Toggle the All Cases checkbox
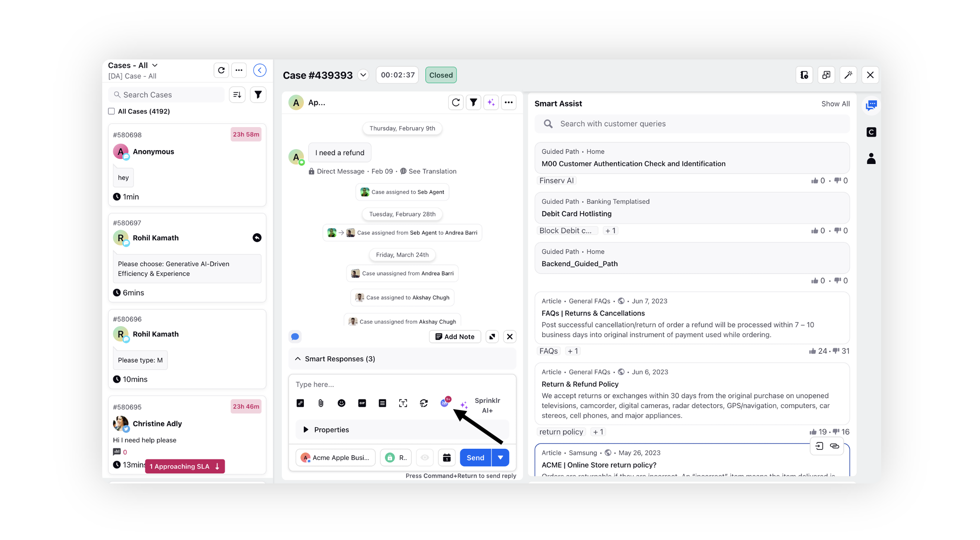The width and height of the screenshot is (980, 540). [x=112, y=111]
